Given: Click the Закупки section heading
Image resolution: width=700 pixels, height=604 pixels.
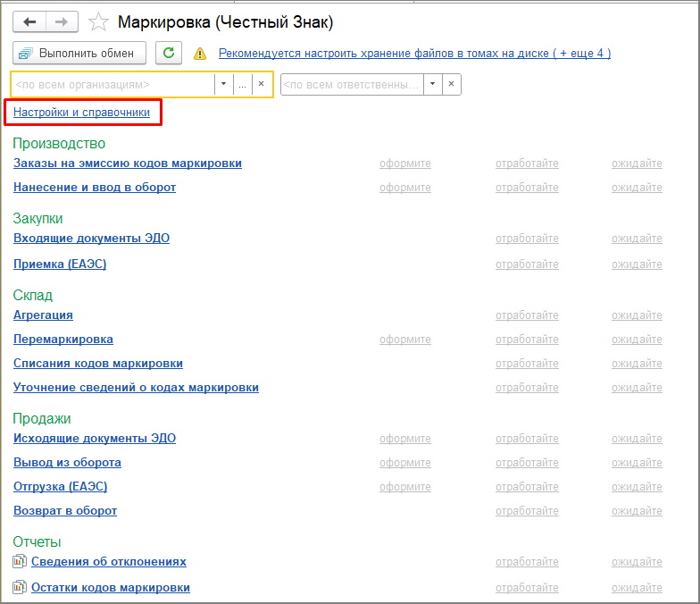Looking at the screenshot, I should point(37,218).
